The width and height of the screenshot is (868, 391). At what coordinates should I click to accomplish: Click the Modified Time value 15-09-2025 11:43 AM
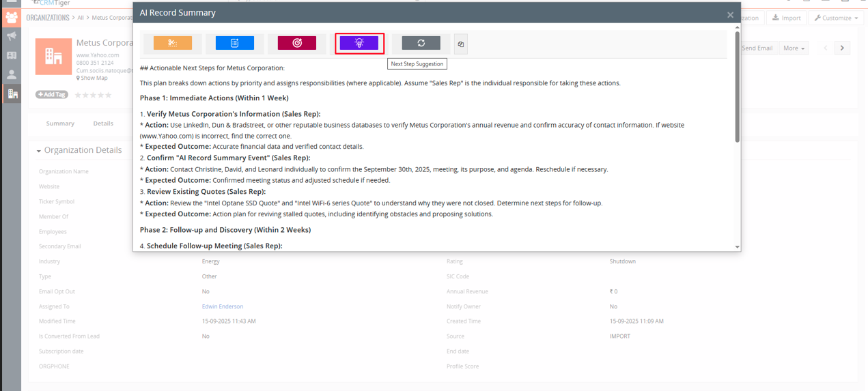(229, 321)
